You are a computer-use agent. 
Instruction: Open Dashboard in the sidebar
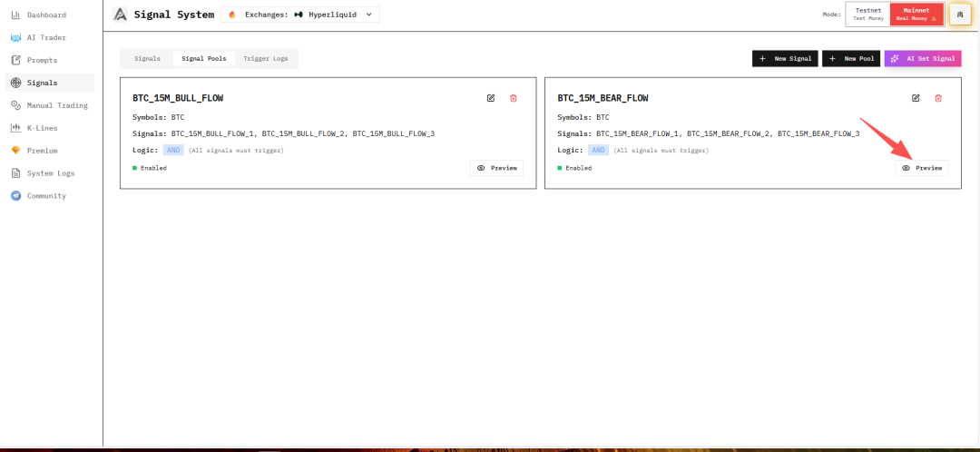coord(49,15)
